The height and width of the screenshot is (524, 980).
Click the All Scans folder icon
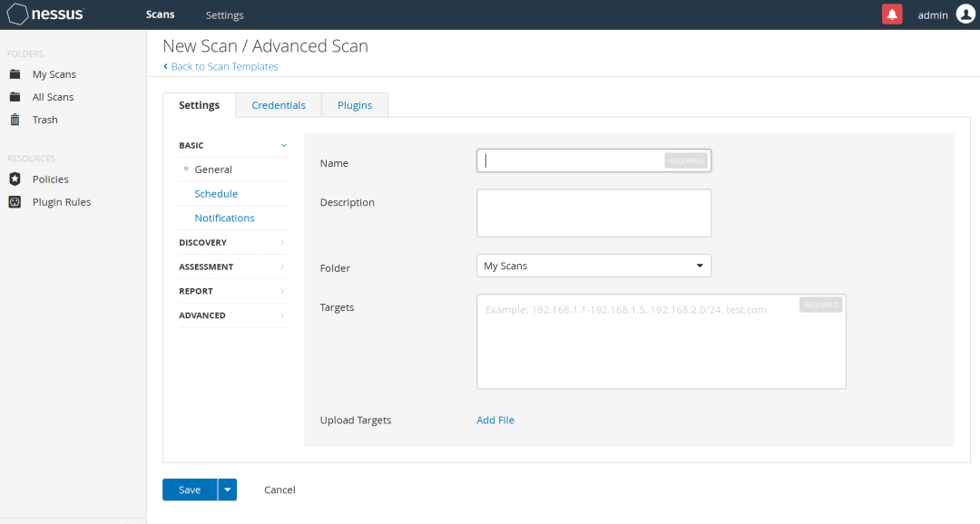tap(15, 97)
